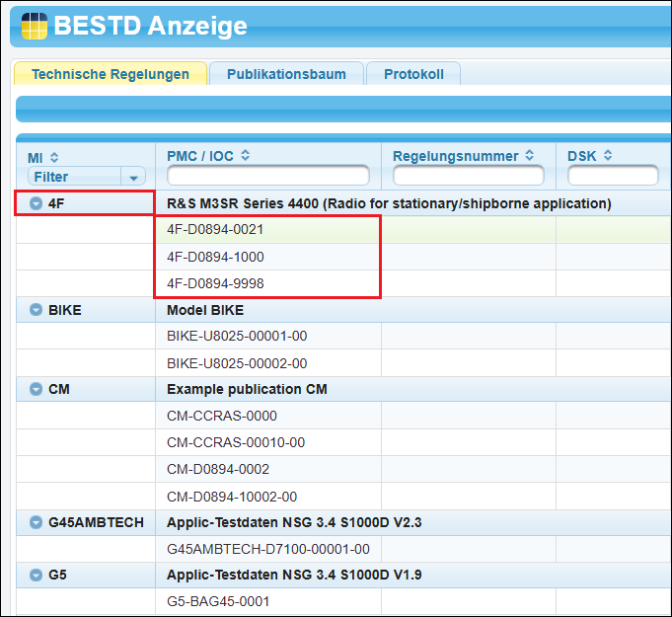Select row G5-BAG45-0001

tap(343, 601)
